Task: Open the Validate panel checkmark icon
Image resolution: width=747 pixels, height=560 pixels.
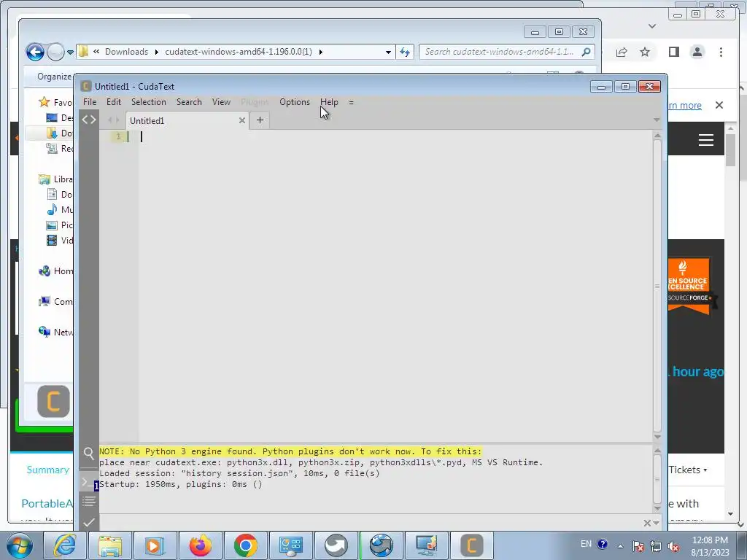Action: coord(88,522)
